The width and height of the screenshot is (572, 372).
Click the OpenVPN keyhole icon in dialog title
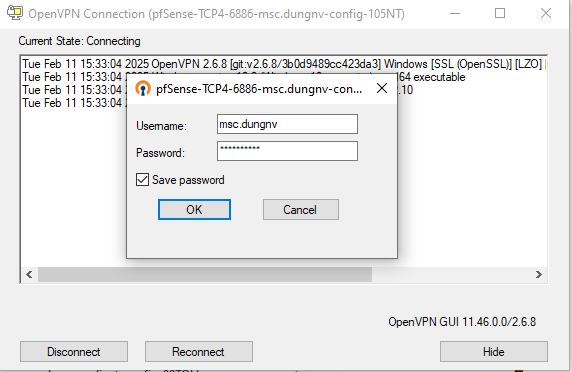click(143, 88)
